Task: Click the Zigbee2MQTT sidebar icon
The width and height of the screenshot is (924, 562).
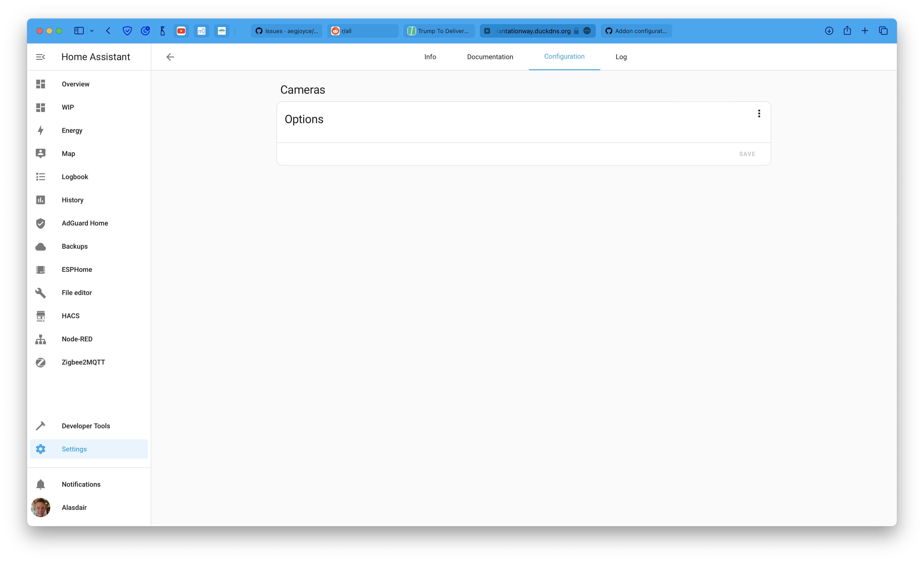Action: (41, 362)
